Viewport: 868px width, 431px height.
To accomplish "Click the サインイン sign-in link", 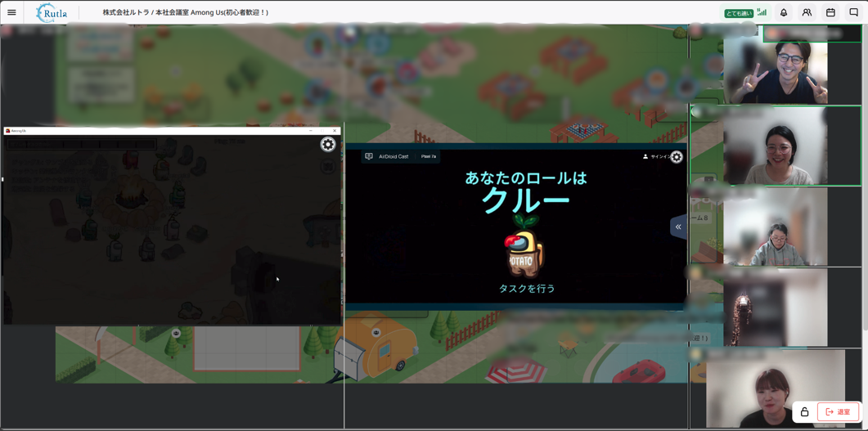I will (x=658, y=156).
